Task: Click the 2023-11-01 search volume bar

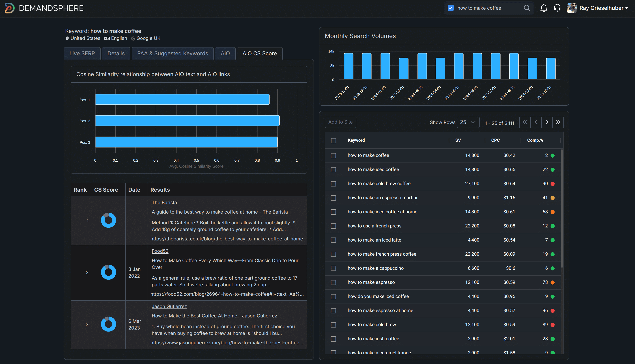Action: [x=348, y=66]
